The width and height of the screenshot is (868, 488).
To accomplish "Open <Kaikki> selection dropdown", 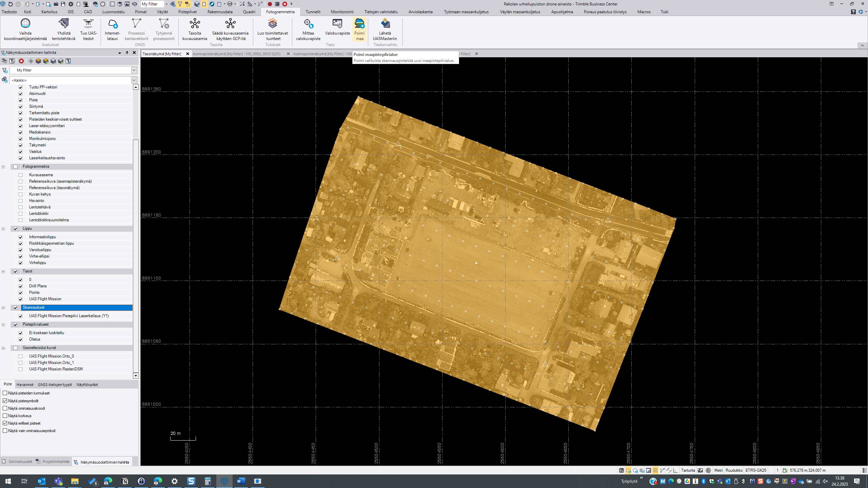I will tap(134, 80).
